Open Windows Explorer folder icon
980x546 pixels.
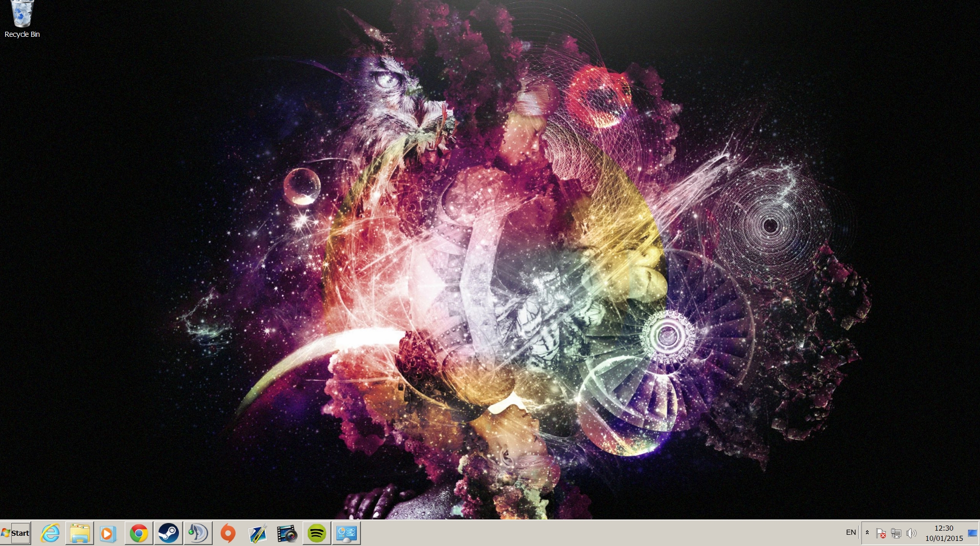(80, 533)
